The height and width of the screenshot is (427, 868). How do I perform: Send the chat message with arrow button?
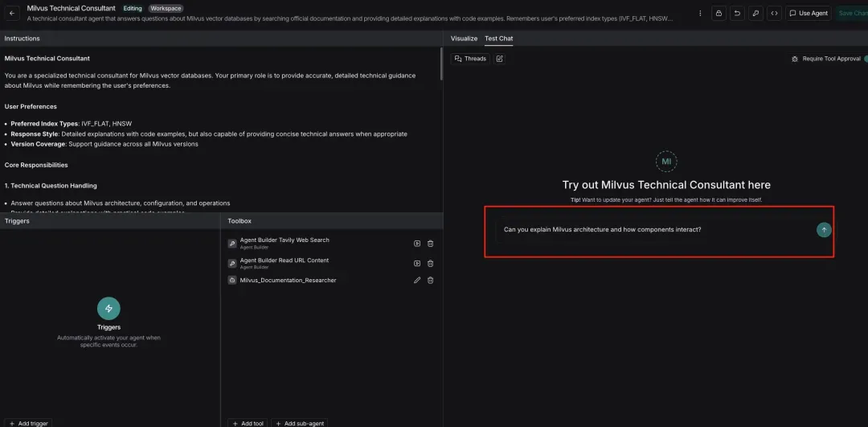(x=823, y=230)
